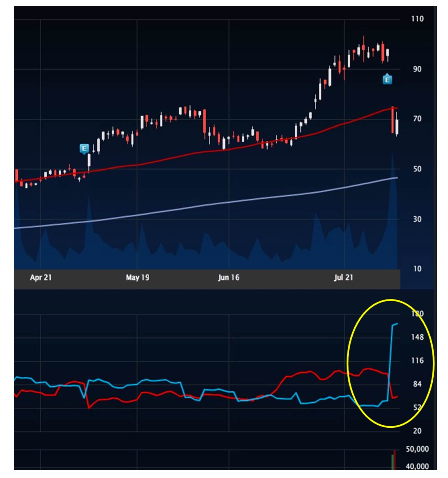448x478 pixels.
Task: Click the 70 price axis label
Action: [x=417, y=119]
